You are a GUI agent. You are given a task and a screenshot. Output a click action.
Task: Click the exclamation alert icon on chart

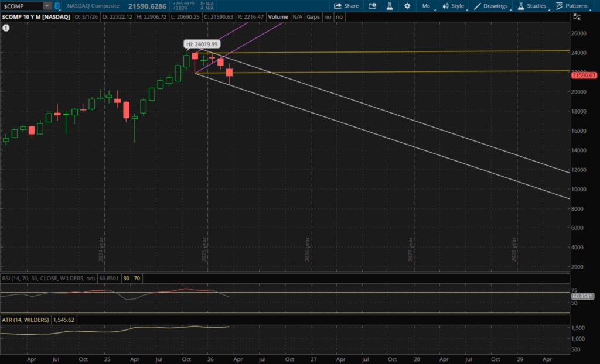click(x=6, y=28)
